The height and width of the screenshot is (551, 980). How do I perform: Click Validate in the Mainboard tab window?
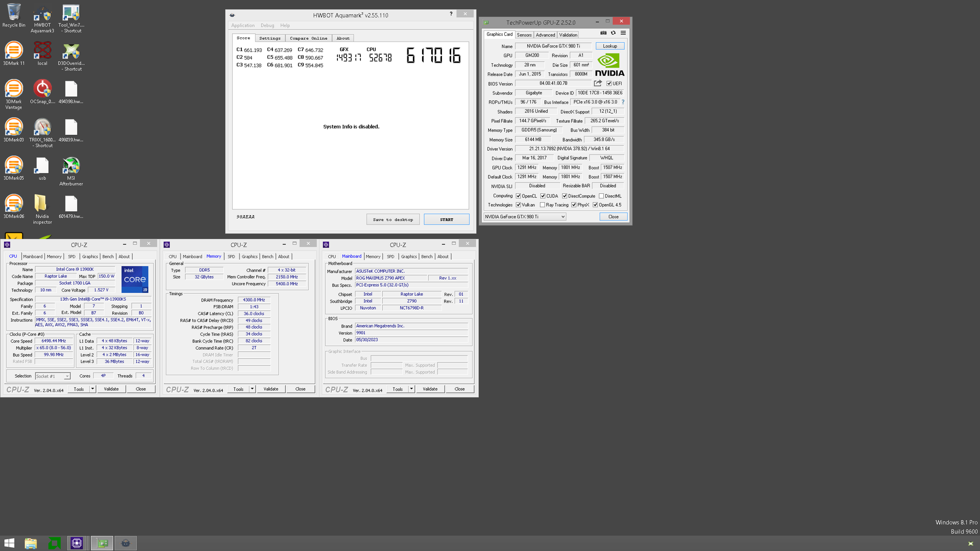430,389
